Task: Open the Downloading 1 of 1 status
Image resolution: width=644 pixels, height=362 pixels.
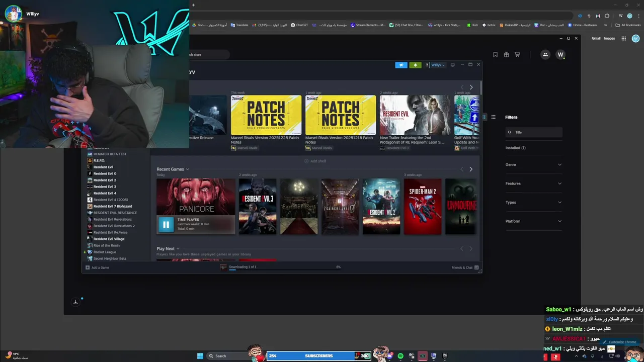Action: point(243,267)
